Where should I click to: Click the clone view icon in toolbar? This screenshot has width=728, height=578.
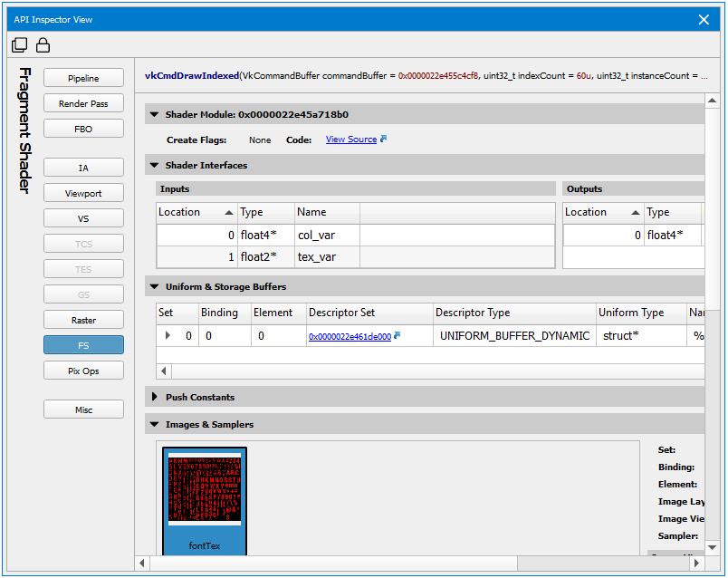(20, 45)
